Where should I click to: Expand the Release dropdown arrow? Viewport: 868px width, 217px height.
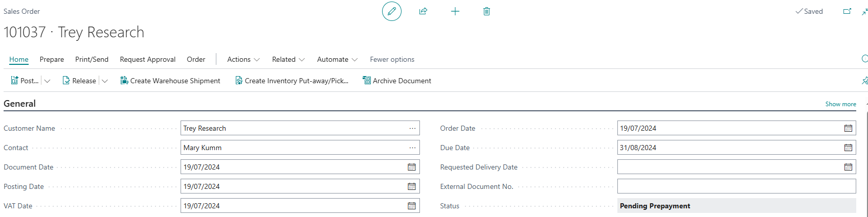tap(104, 81)
